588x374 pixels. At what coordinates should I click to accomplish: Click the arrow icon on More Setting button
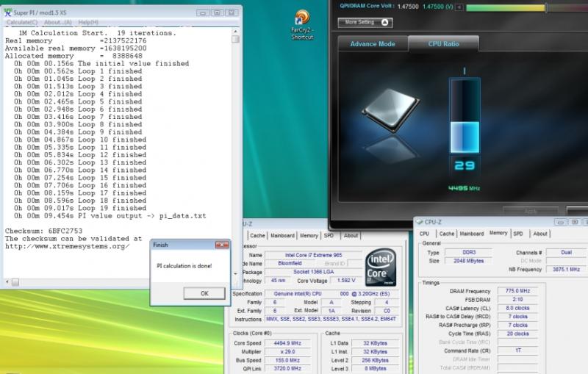click(384, 23)
